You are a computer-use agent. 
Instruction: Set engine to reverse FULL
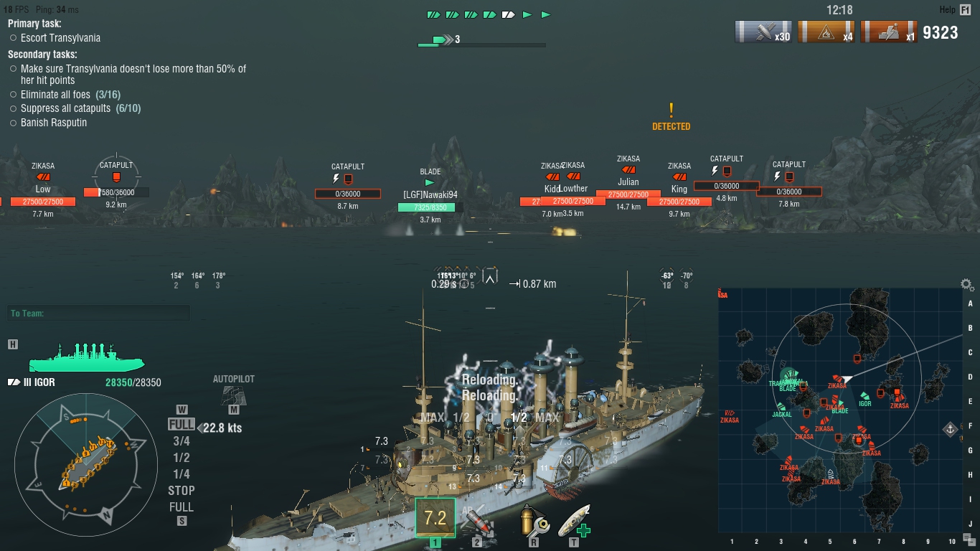coord(181,507)
